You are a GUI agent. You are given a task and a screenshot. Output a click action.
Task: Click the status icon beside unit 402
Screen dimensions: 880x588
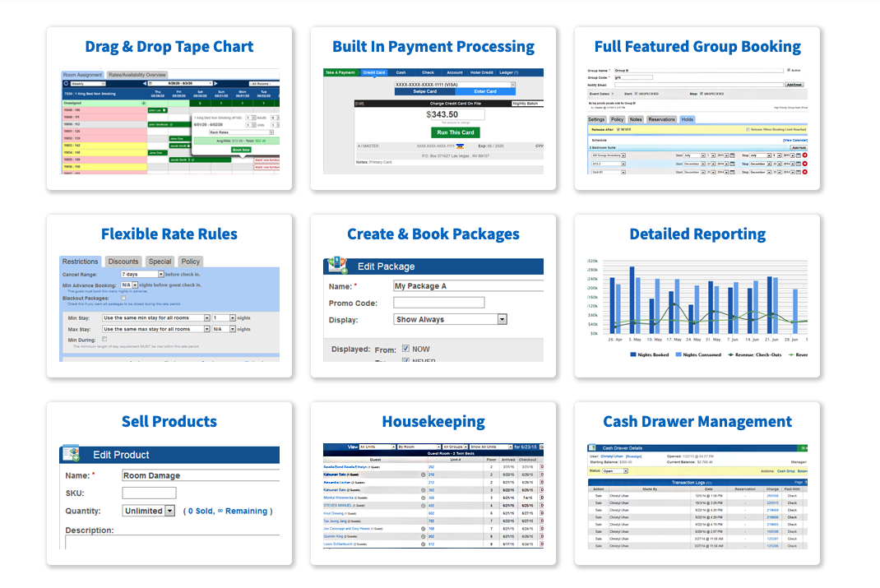point(424,506)
